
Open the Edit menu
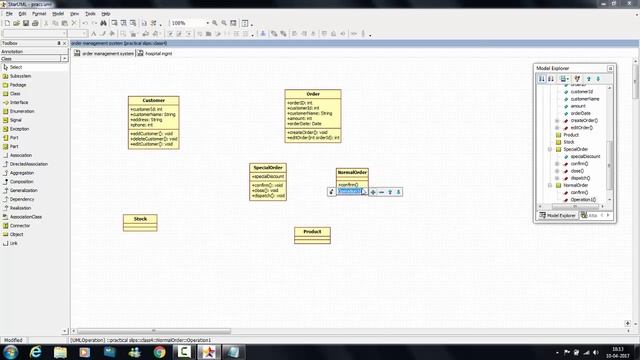tap(22, 14)
